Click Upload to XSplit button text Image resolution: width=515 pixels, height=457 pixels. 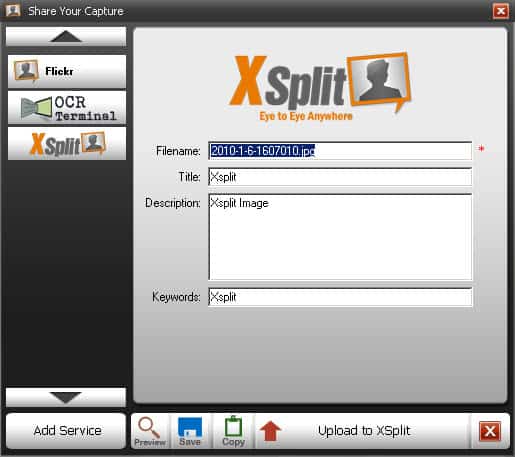(364, 431)
